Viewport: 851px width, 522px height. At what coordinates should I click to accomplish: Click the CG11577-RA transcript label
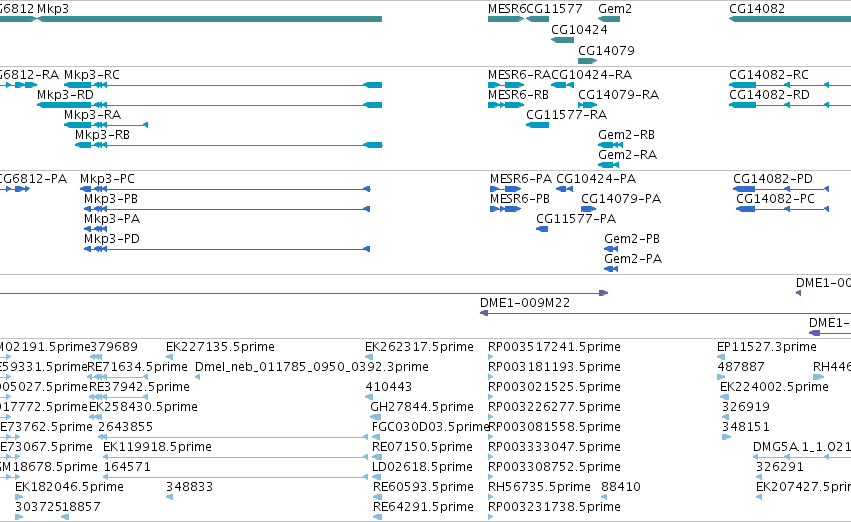567,115
